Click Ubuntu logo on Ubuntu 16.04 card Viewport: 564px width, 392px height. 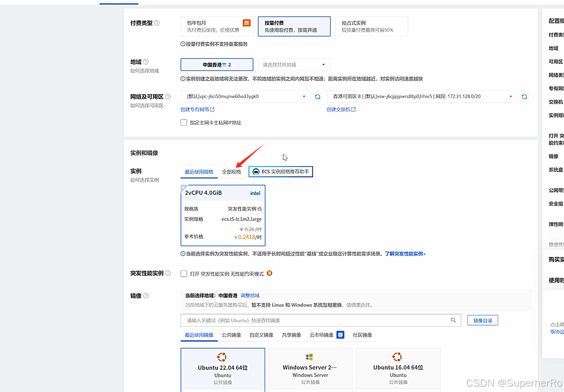pyautogui.click(x=397, y=357)
